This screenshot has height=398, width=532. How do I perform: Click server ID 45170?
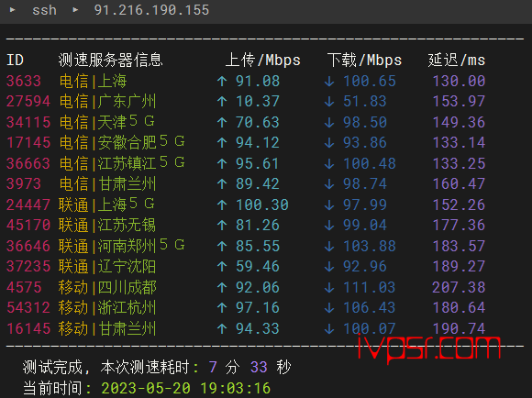28,226
